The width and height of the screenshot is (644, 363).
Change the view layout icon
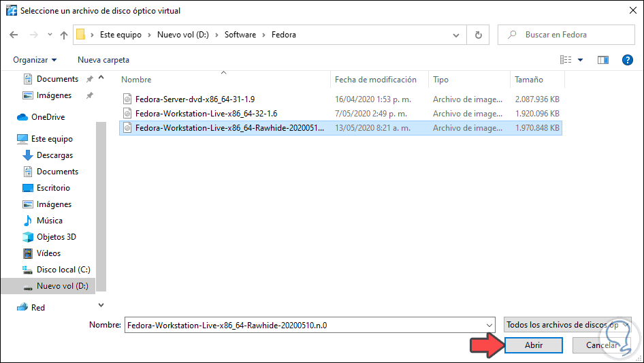566,60
